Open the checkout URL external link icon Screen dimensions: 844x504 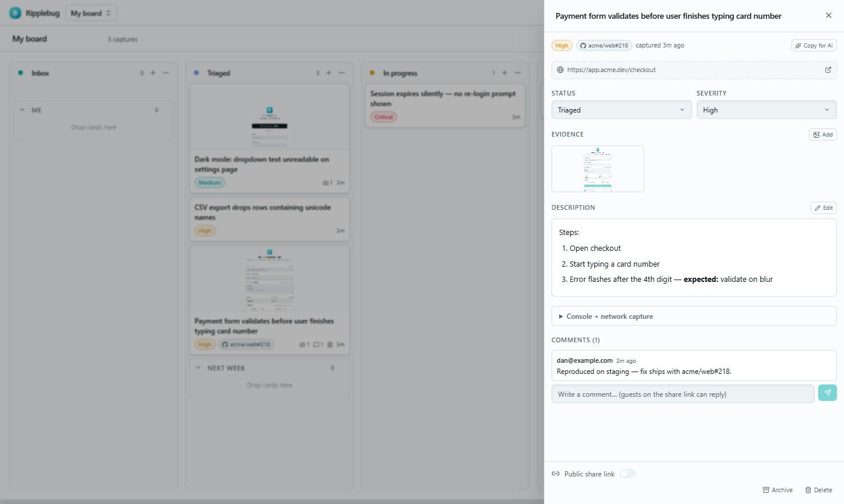click(828, 70)
